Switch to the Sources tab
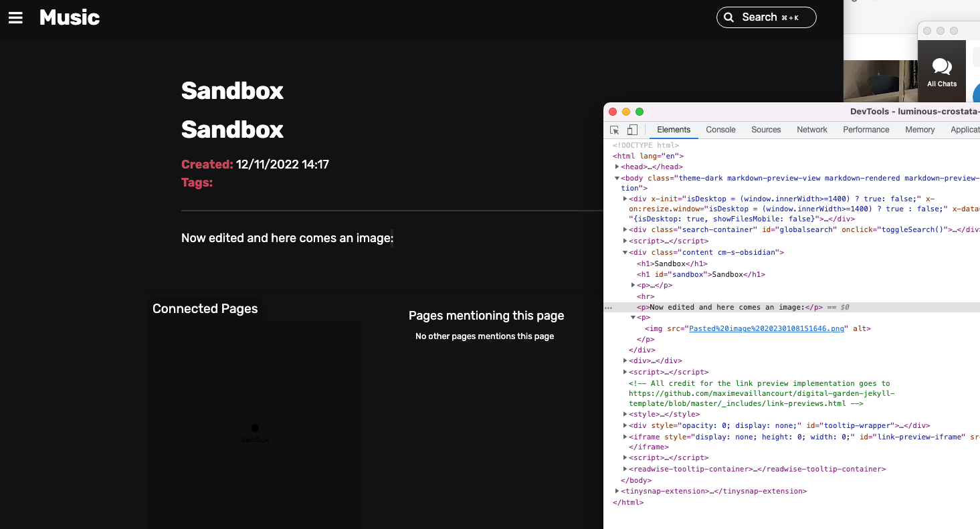Screen dimensions: 980x529 click(x=766, y=129)
